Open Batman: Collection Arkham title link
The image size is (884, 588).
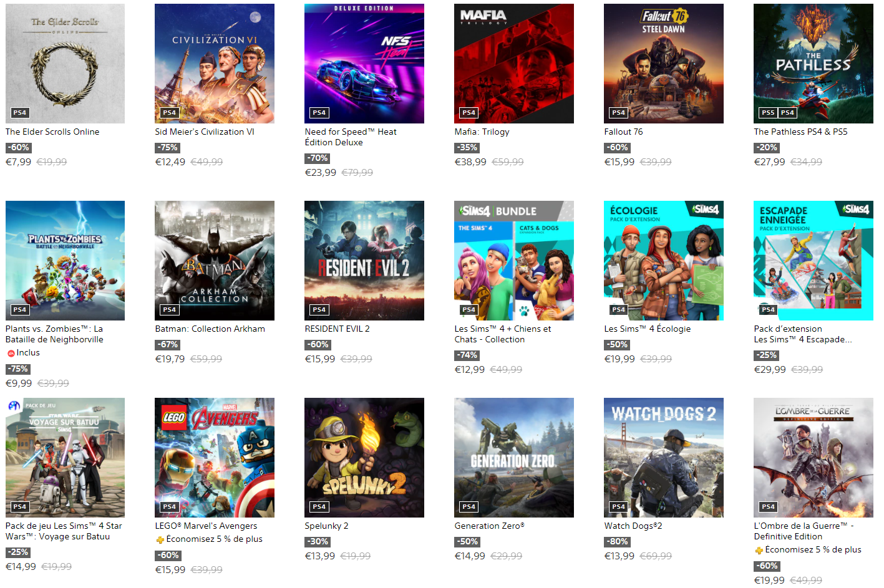[210, 329]
